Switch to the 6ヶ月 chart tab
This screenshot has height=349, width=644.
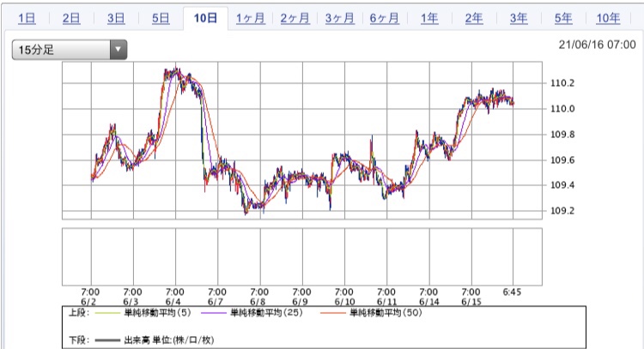[x=385, y=19]
